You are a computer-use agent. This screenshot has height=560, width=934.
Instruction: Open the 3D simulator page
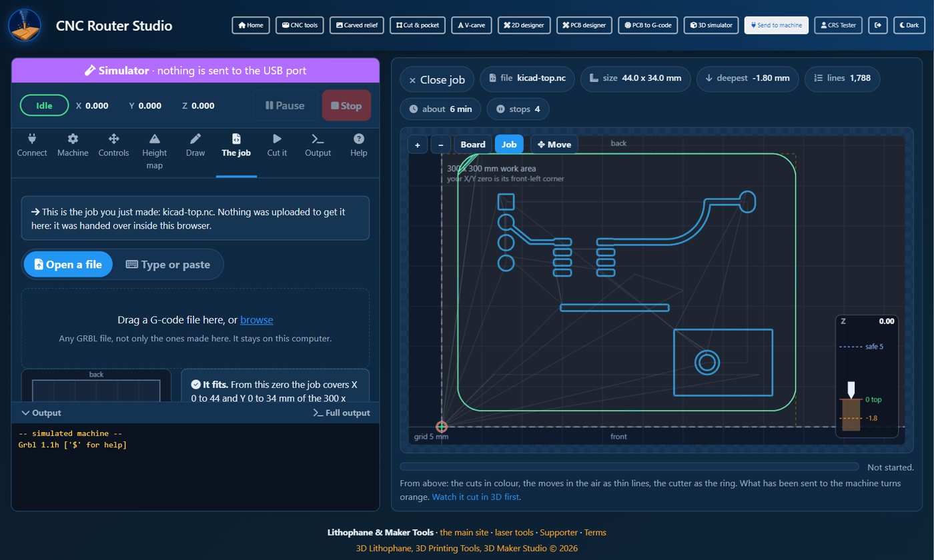tap(711, 25)
